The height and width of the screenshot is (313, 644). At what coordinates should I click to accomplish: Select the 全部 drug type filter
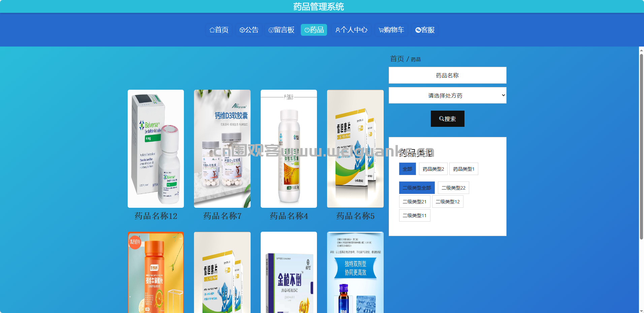(x=407, y=169)
